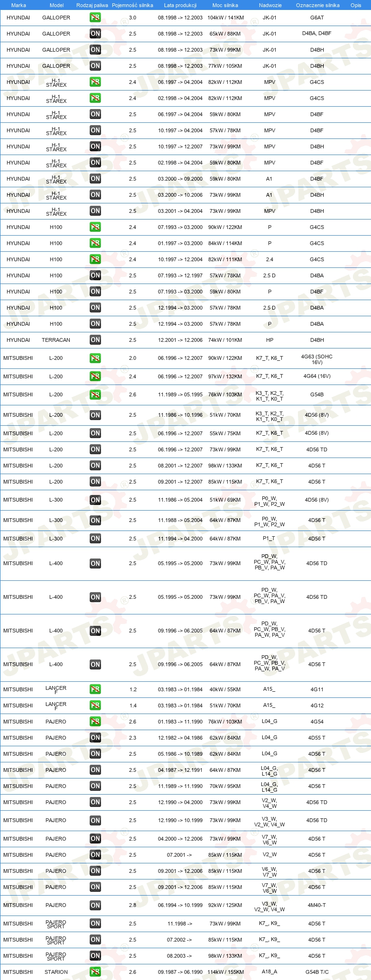Select the G54B T/C engine code cell
This screenshot has height=980, width=371.
coord(317,972)
